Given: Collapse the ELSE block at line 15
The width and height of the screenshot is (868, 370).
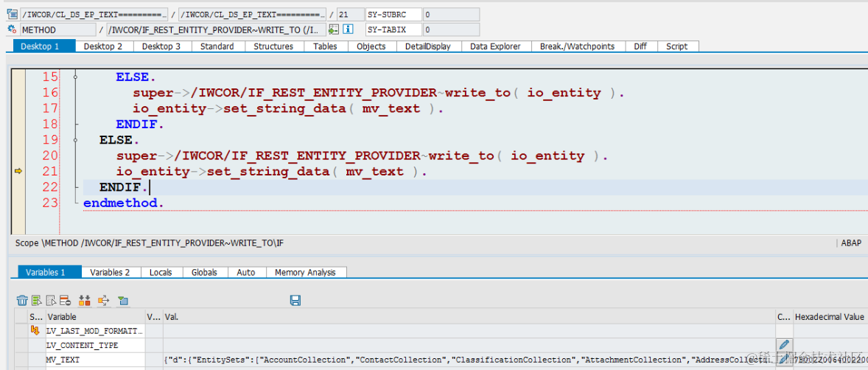Looking at the screenshot, I should point(76,77).
